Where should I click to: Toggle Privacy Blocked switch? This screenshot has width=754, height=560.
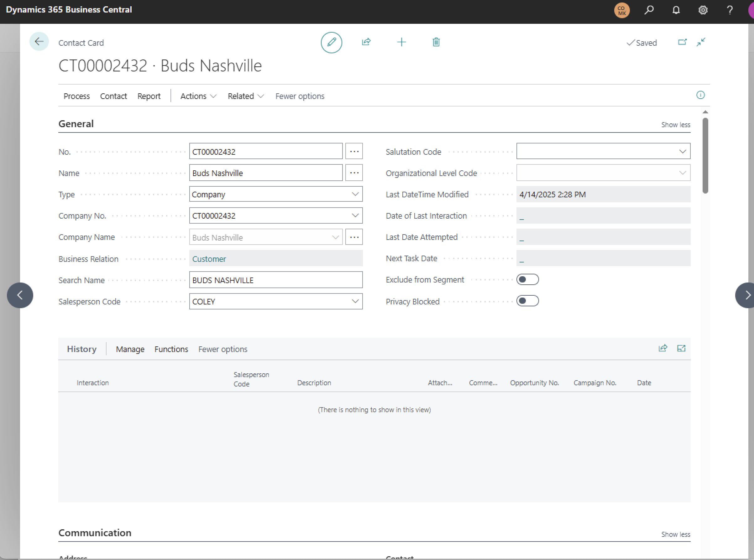527,301
